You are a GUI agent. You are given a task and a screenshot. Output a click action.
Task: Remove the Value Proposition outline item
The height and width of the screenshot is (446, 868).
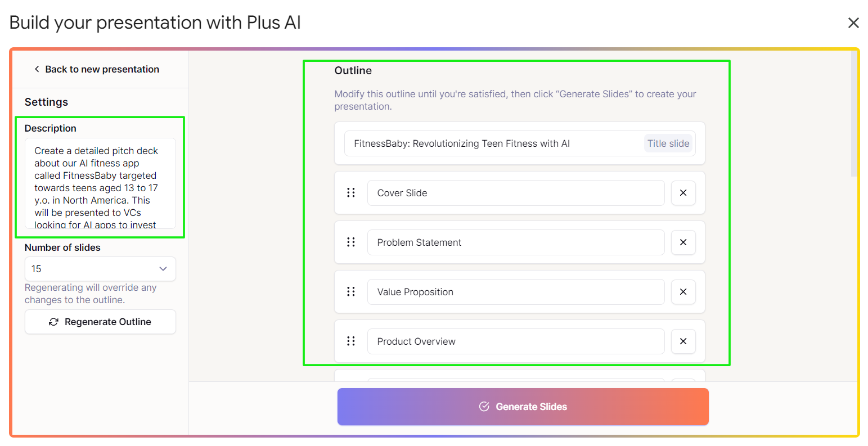[x=683, y=292]
